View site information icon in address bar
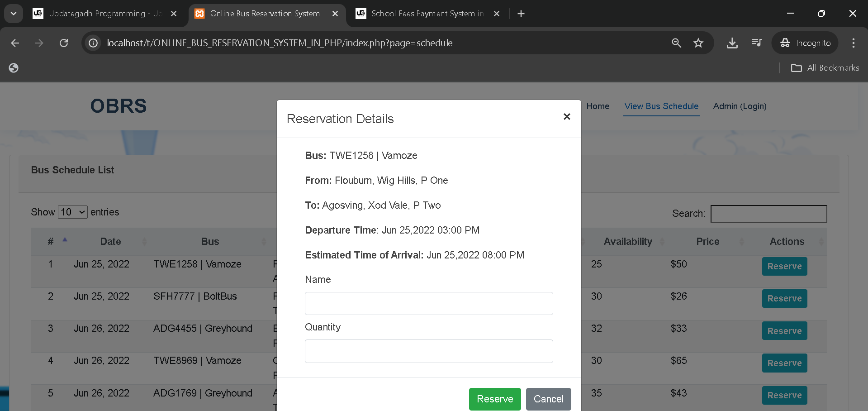Viewport: 868px width, 411px height. click(93, 43)
